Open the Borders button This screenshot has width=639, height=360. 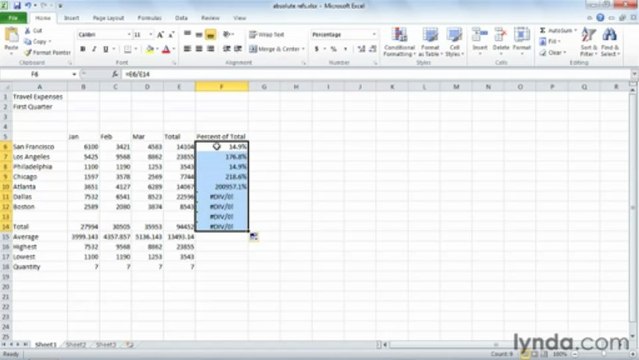click(128, 49)
